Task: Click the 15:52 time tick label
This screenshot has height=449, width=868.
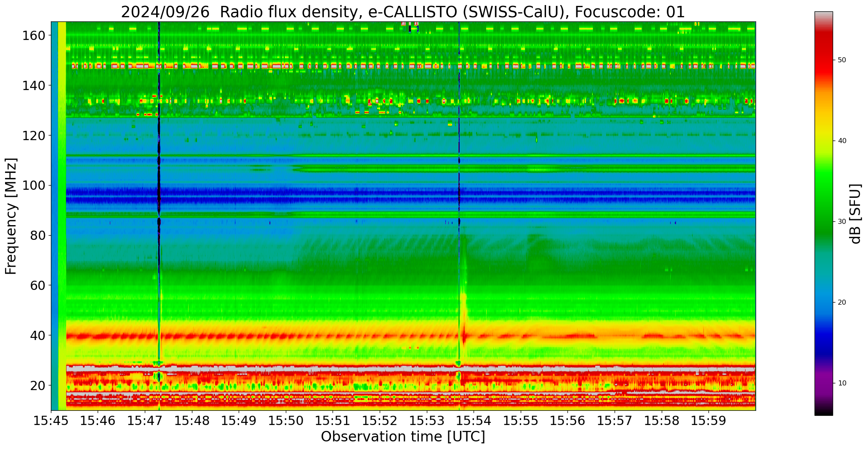Action: coord(380,420)
